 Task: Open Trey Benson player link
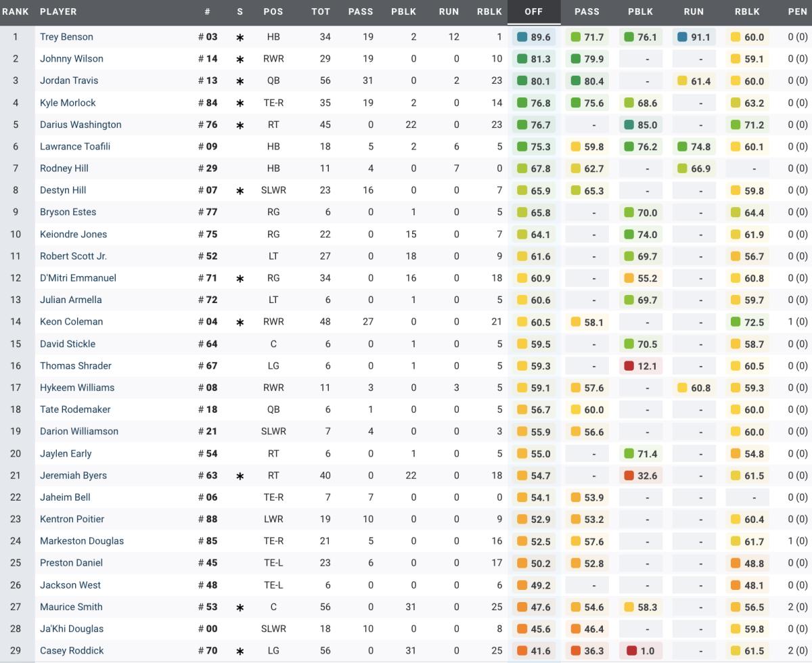tap(66, 37)
